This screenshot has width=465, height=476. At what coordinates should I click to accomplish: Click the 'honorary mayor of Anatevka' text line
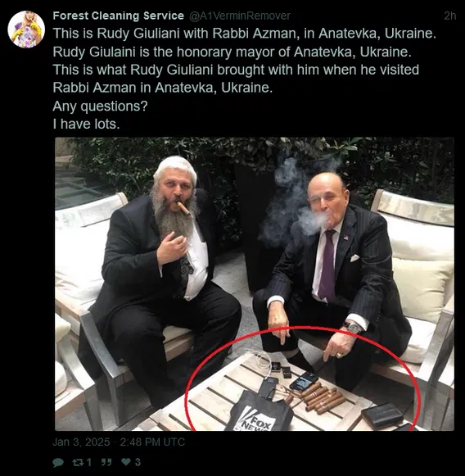tap(232, 52)
